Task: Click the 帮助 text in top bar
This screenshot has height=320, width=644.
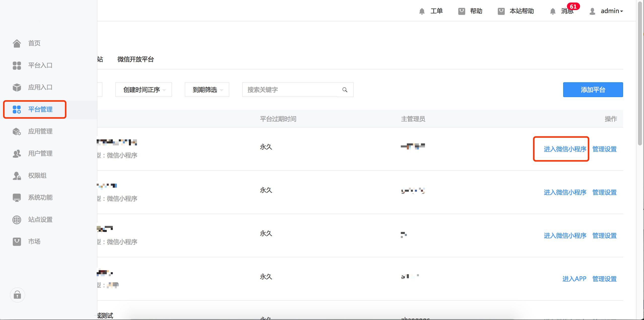Action: point(476,11)
